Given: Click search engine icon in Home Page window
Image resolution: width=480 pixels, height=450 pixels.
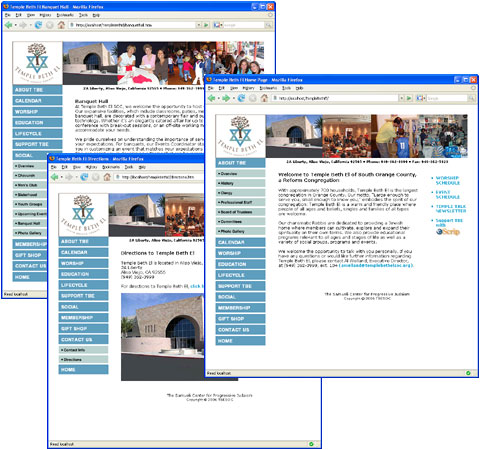Looking at the screenshot, I should click(x=420, y=98).
